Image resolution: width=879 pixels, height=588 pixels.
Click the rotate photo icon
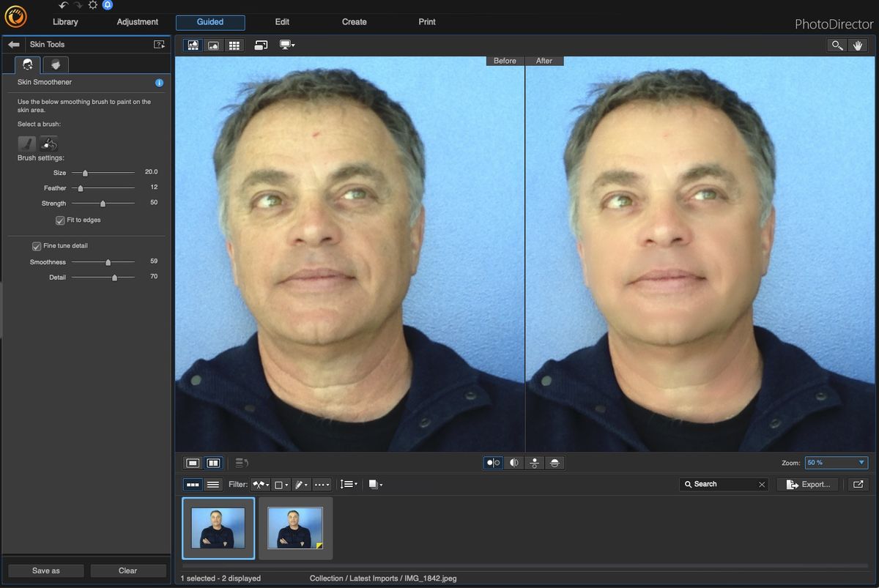(x=262, y=45)
